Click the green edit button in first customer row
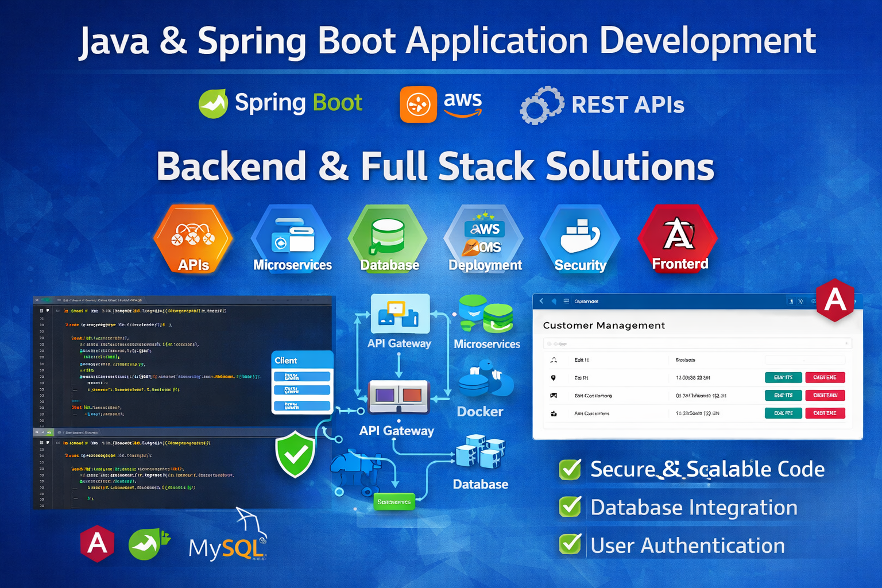 pyautogui.click(x=783, y=377)
